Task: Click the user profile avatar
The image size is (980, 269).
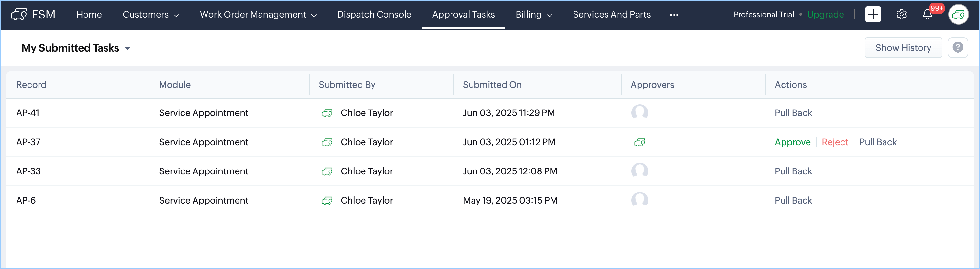Action: (958, 15)
